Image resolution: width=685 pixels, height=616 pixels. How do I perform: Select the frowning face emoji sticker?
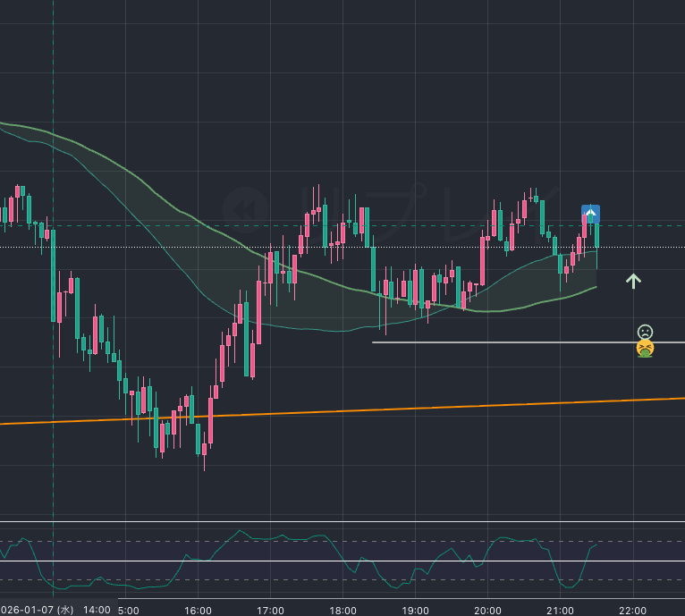(645, 332)
